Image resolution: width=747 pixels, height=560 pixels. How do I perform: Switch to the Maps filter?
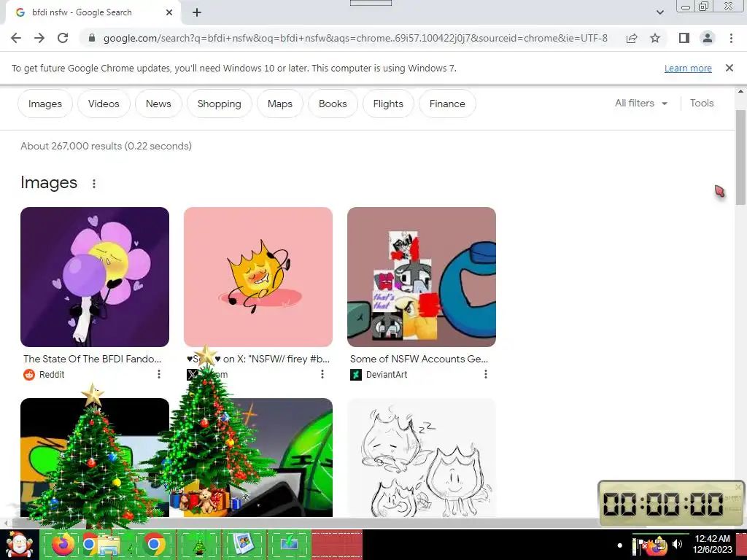279,104
